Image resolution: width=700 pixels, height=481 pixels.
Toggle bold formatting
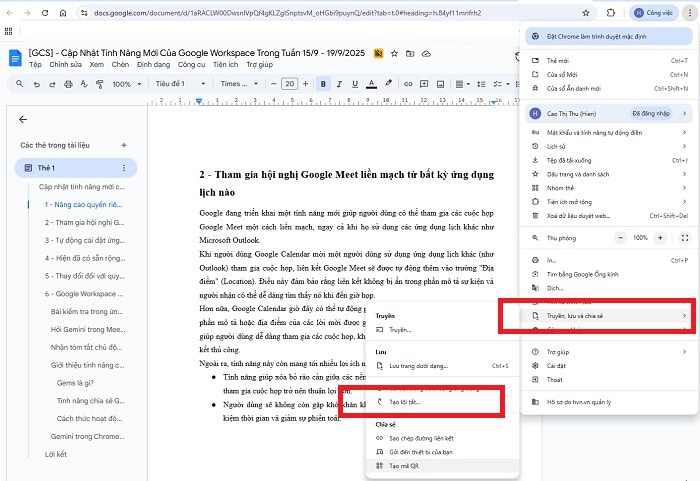click(x=323, y=84)
